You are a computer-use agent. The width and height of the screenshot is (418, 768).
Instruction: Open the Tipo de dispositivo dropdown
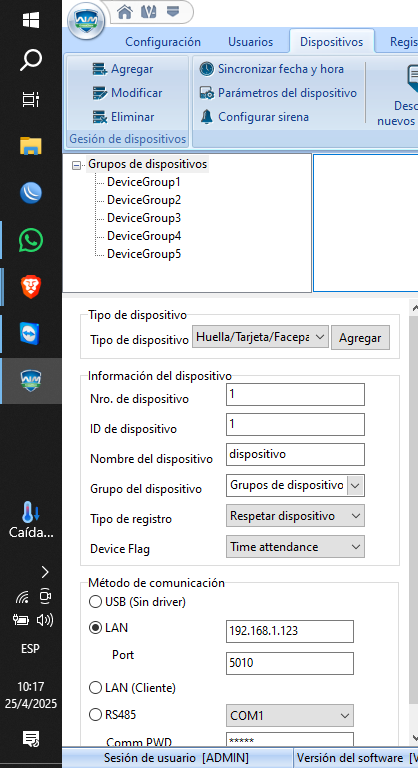click(x=260, y=337)
